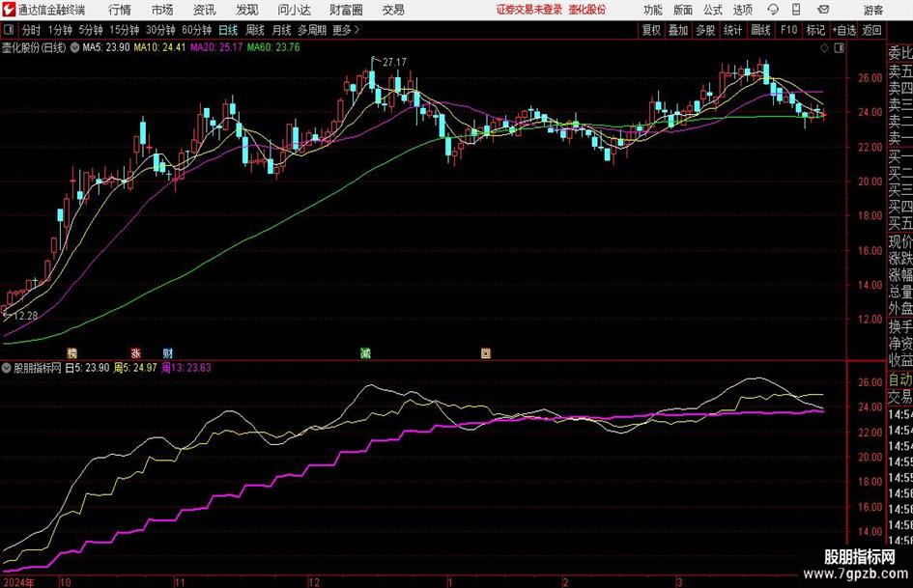Switch to the 1分钟 period tab
The width and height of the screenshot is (913, 588).
point(60,30)
